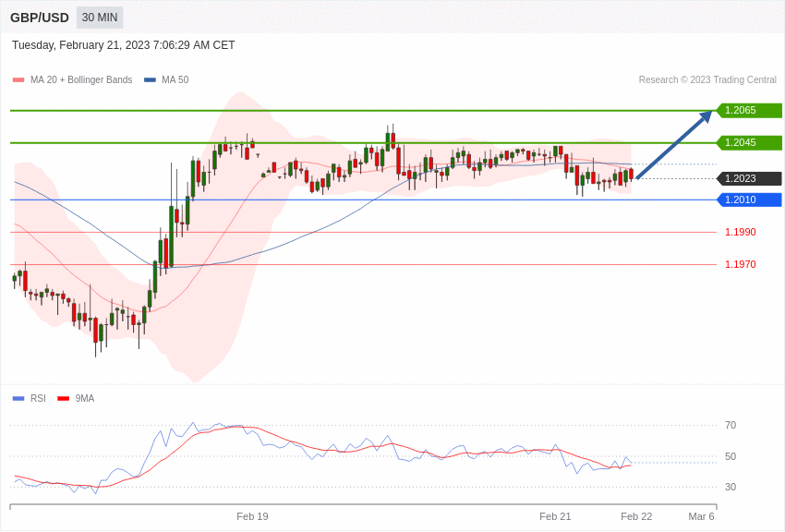Click the GBP/USD pair title

point(40,18)
